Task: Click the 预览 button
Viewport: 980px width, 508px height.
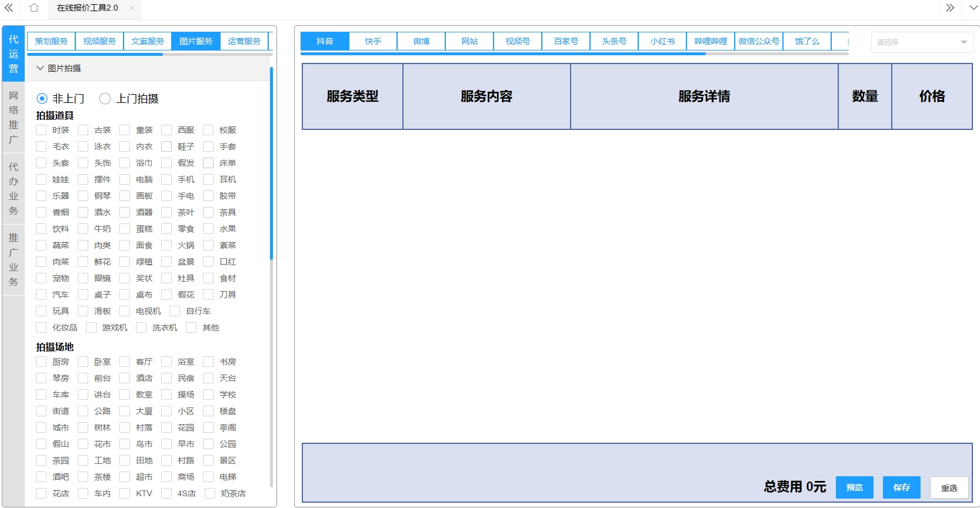Action: coord(854,487)
